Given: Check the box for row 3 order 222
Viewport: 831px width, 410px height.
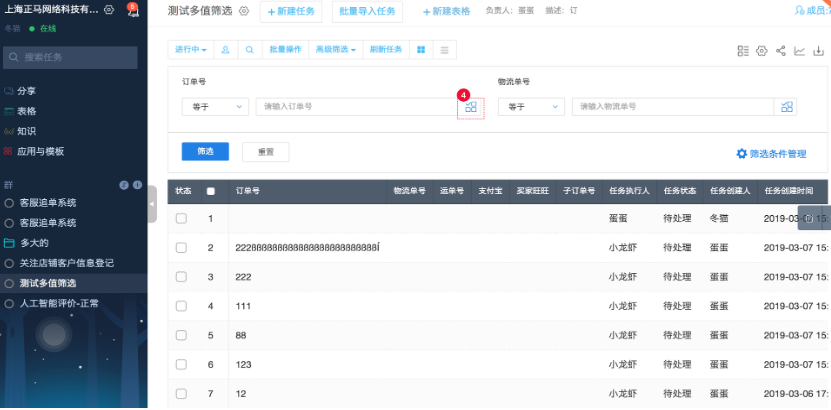Looking at the screenshot, I should (x=181, y=277).
